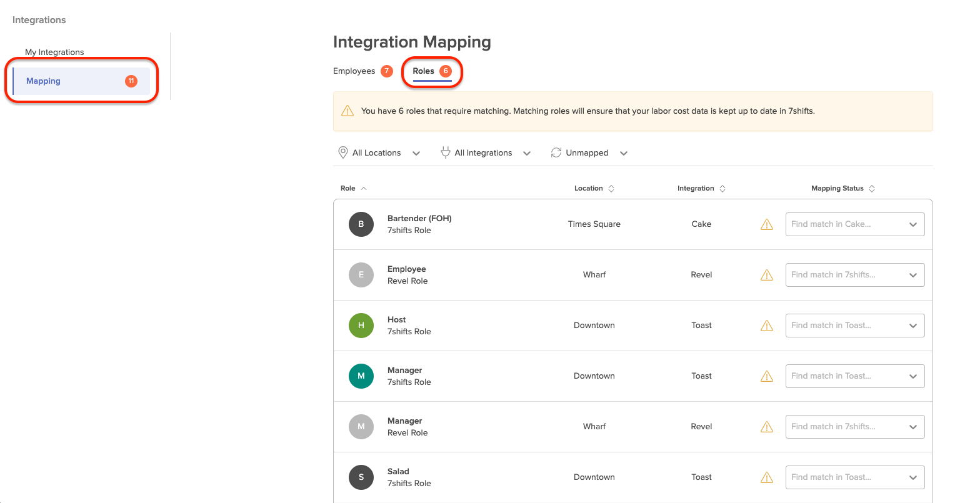Open the Unmapped status filter
Image resolution: width=980 pixels, height=503 pixels.
pyautogui.click(x=589, y=153)
